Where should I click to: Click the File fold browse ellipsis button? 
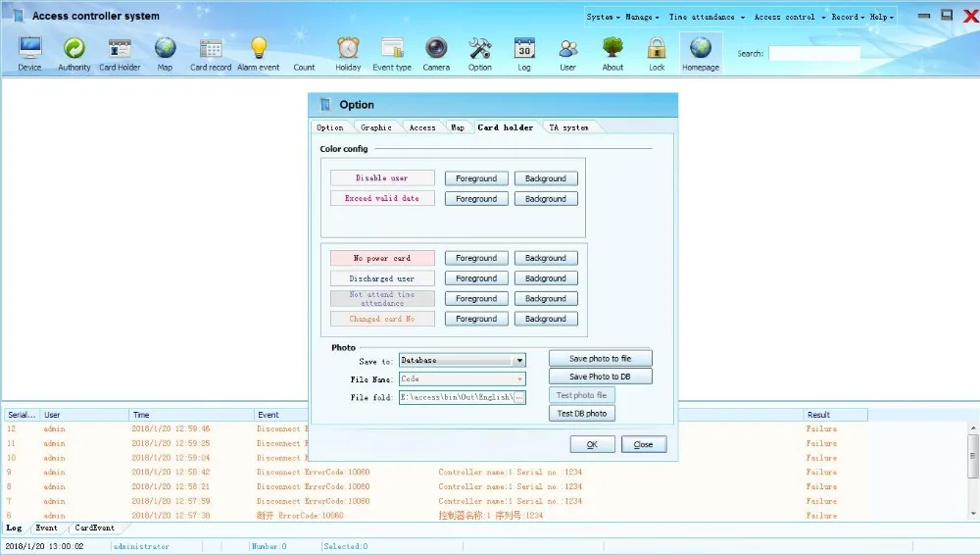point(518,397)
